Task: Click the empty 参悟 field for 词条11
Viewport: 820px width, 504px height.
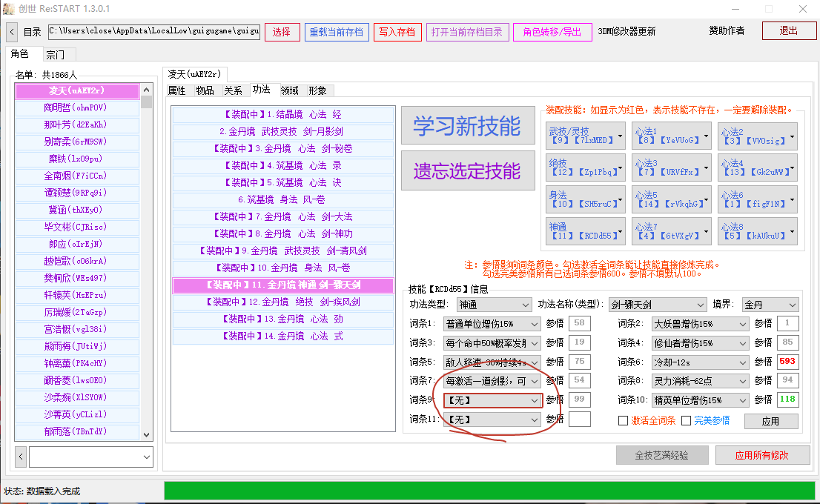Action: pos(580,419)
